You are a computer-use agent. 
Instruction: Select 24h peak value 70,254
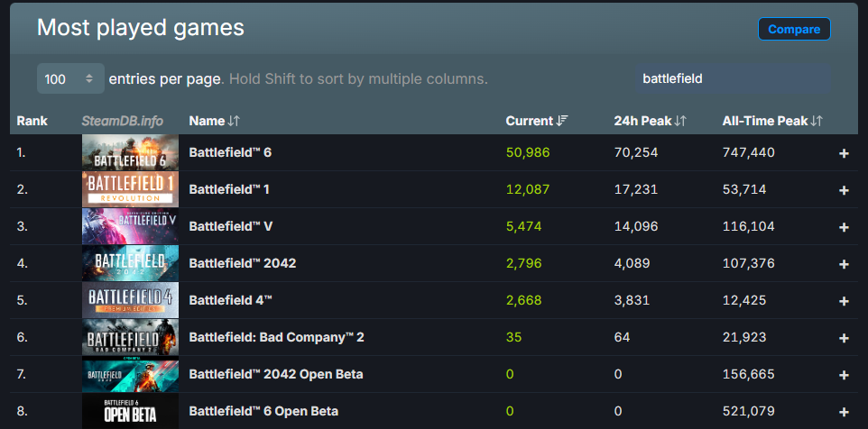pyautogui.click(x=636, y=152)
